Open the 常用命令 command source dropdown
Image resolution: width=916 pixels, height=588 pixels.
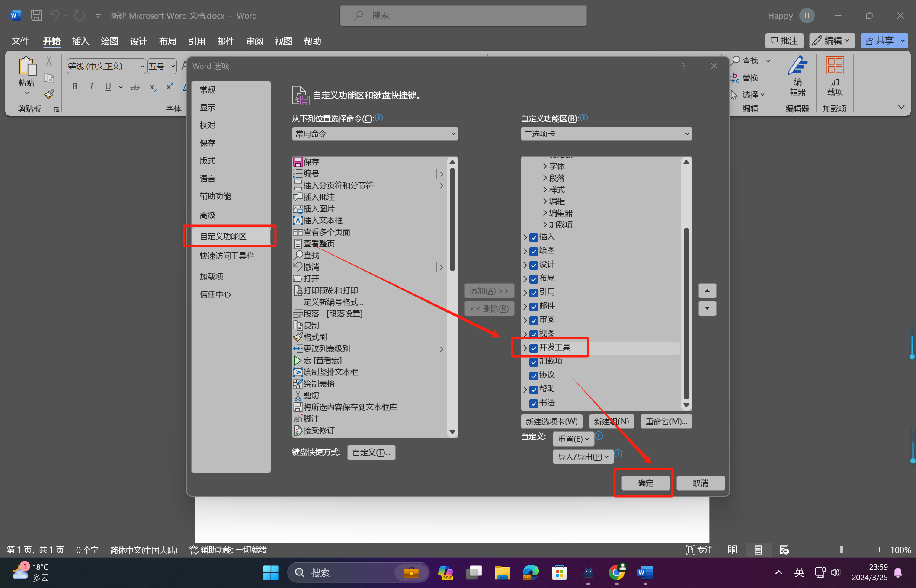375,134
